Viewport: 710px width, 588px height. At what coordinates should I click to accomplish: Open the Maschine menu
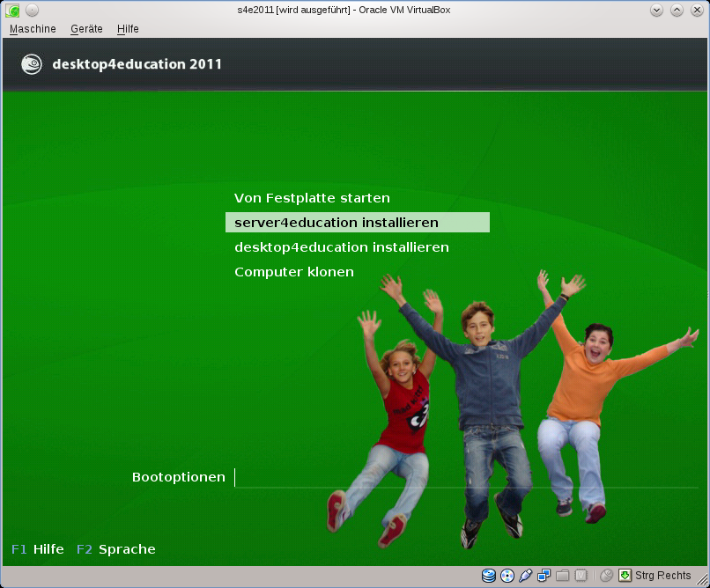33,29
